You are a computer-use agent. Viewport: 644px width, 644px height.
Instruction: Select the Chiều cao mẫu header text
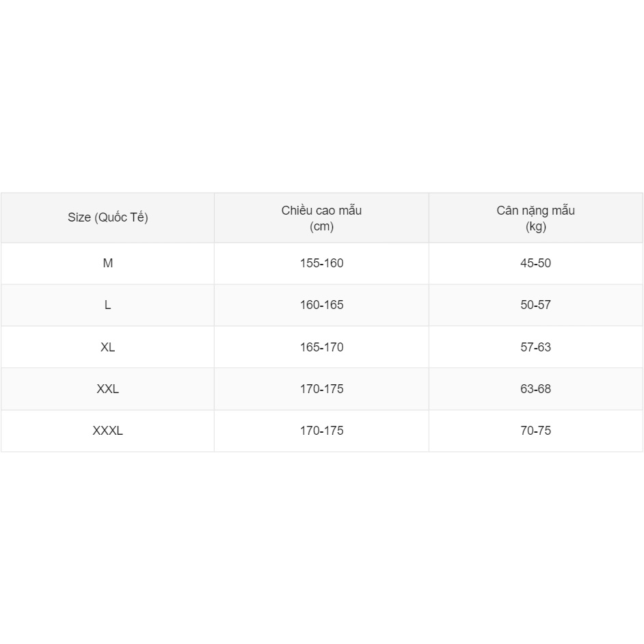tap(321, 211)
